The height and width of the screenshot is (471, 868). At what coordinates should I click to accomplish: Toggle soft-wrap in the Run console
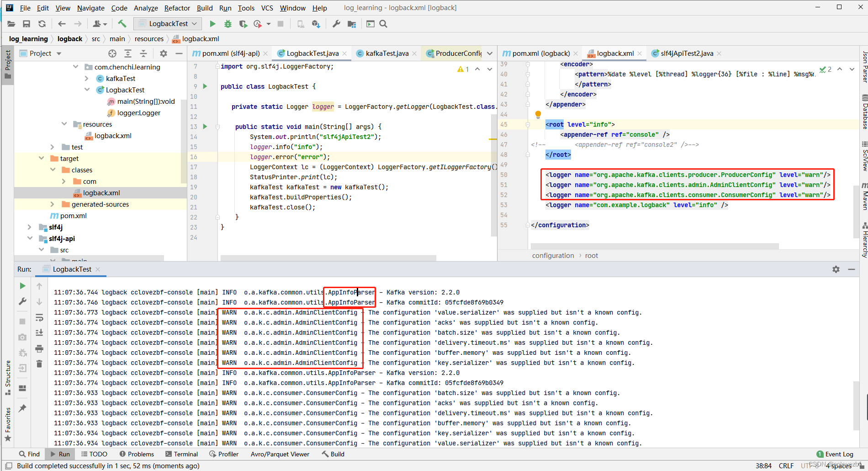pos(39,317)
